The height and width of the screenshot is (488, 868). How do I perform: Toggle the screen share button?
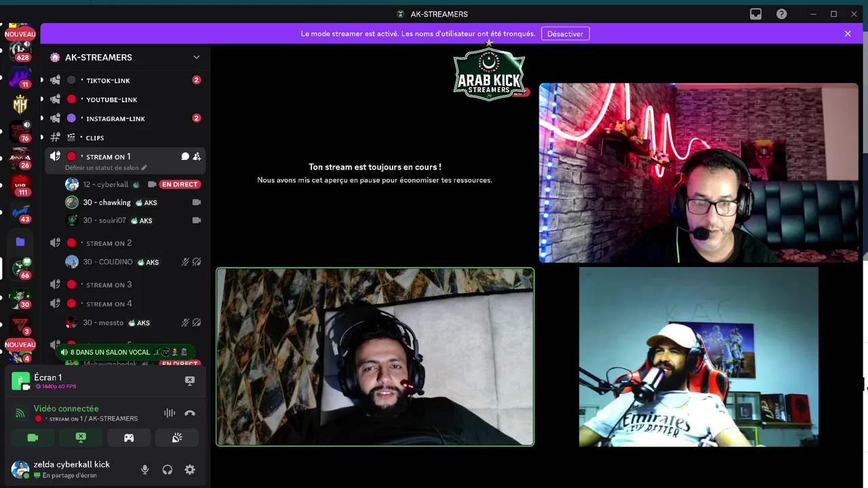point(81,438)
